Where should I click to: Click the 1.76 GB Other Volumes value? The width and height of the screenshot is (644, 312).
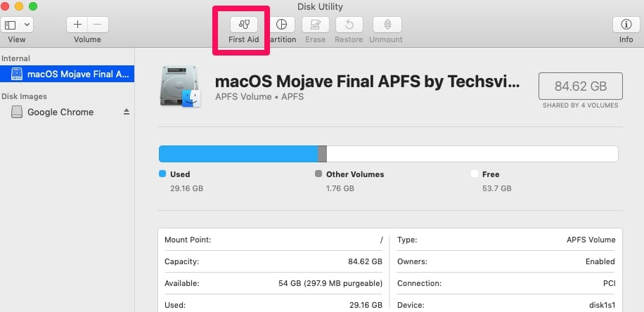340,188
